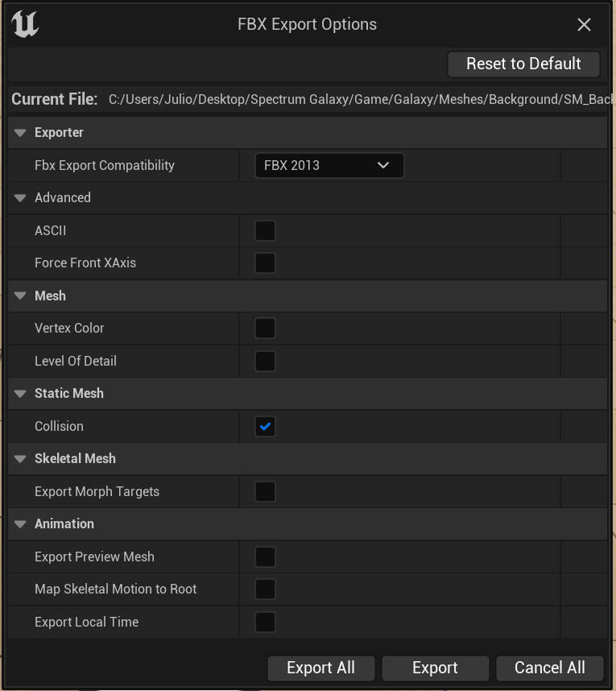Viewport: 616px width, 691px height.
Task: Enable Export Morph Targets checkbox
Action: 265,491
